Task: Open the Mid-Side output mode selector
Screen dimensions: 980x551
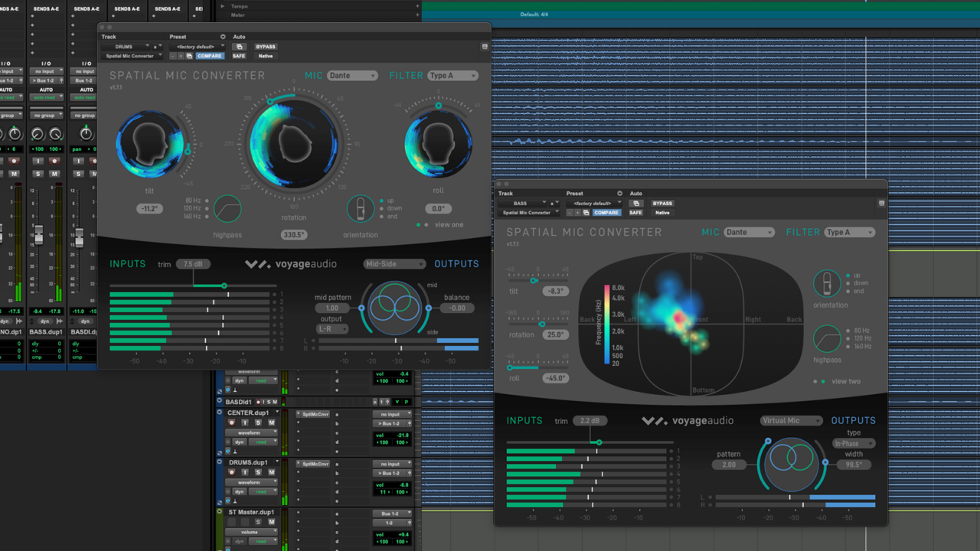Action: click(394, 263)
